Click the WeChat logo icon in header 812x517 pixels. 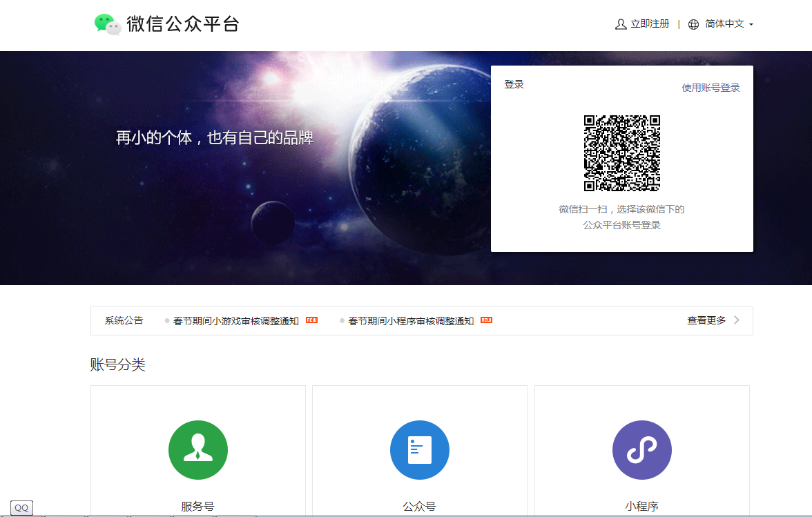point(108,24)
